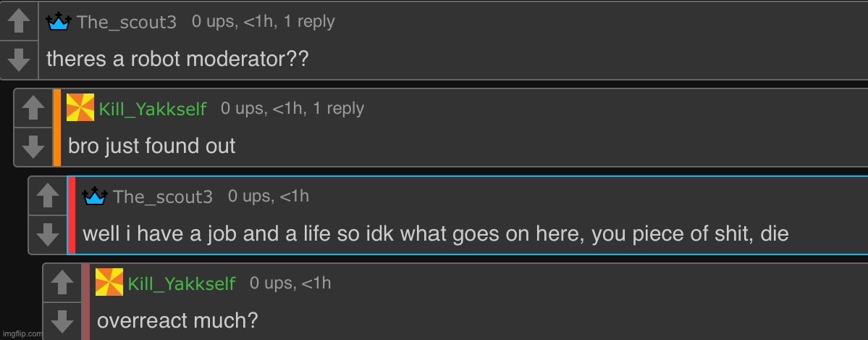Open The_scout3 profile from top comment
Viewport: 868px width, 340px height.
coord(126,22)
